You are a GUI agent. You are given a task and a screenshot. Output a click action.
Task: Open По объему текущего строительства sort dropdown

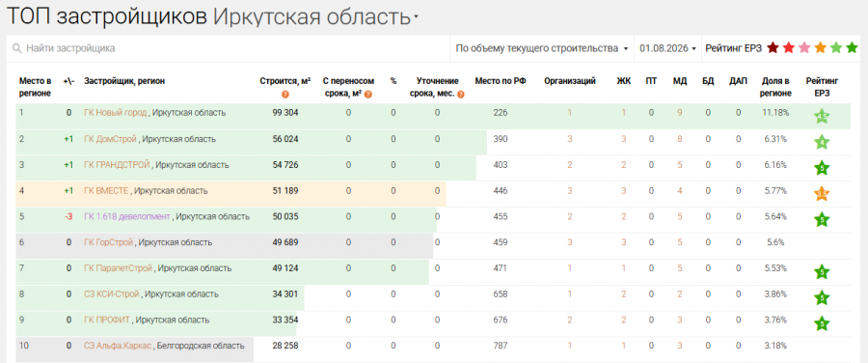542,49
